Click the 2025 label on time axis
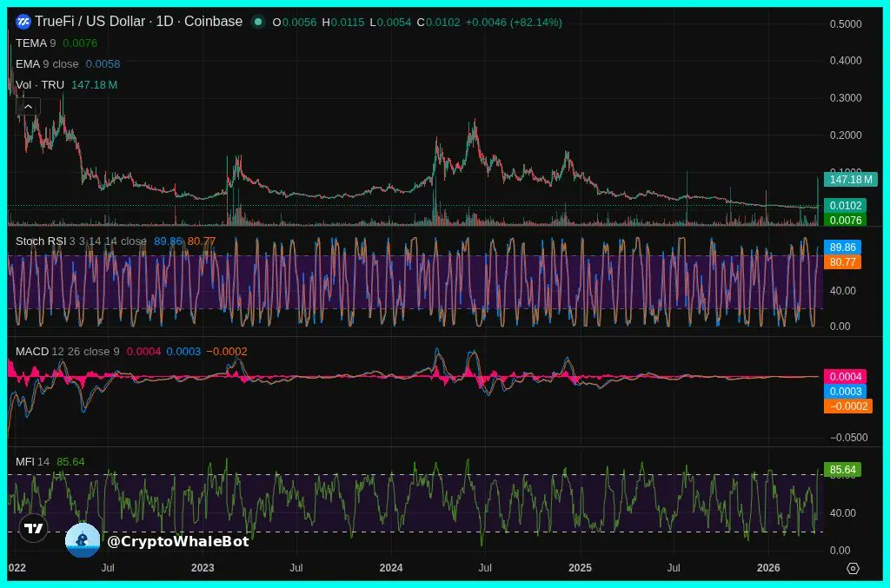The width and height of the screenshot is (890, 588). (x=580, y=568)
